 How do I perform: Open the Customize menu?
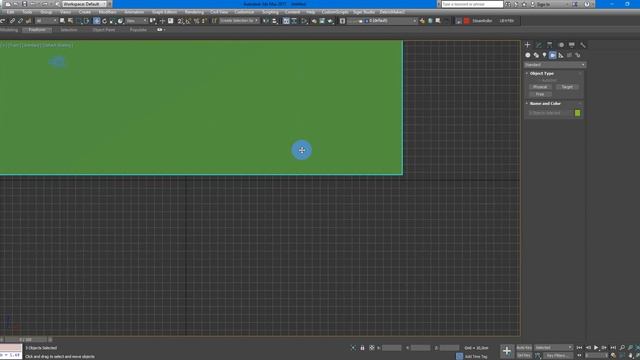pyautogui.click(x=244, y=12)
